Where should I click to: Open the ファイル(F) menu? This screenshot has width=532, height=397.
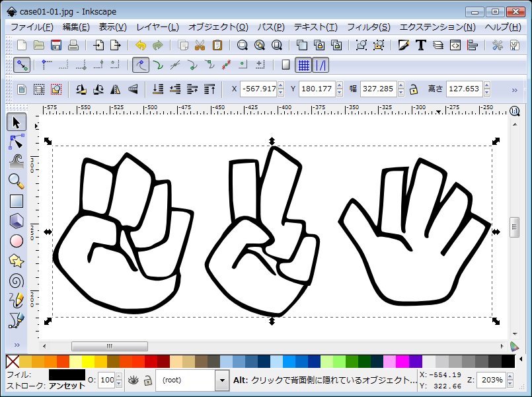click(x=32, y=27)
